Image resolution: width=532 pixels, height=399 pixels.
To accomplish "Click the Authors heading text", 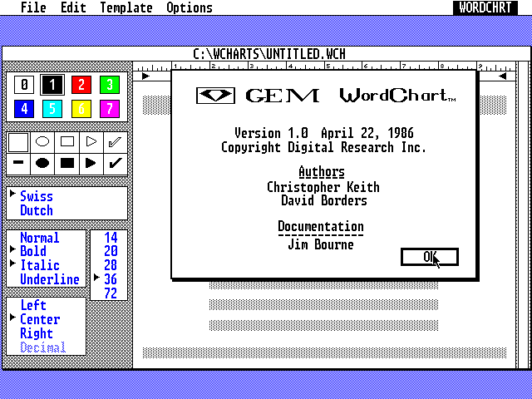I will (x=322, y=172).
